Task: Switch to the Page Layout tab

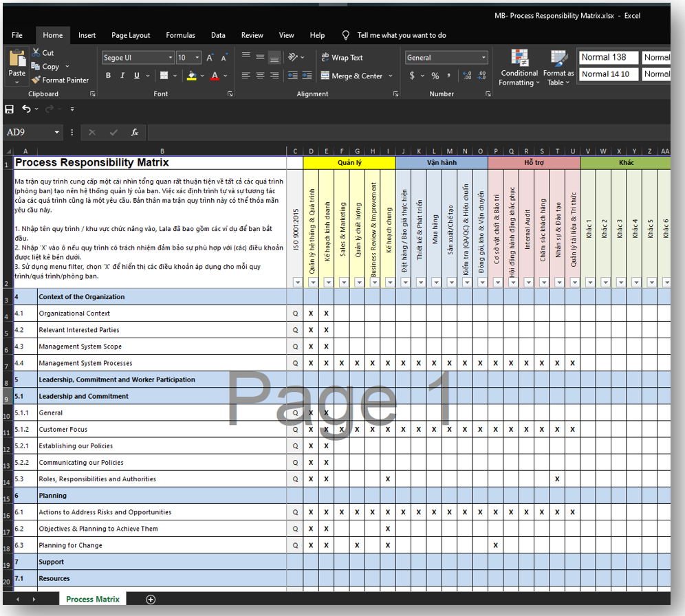Action: 131,35
